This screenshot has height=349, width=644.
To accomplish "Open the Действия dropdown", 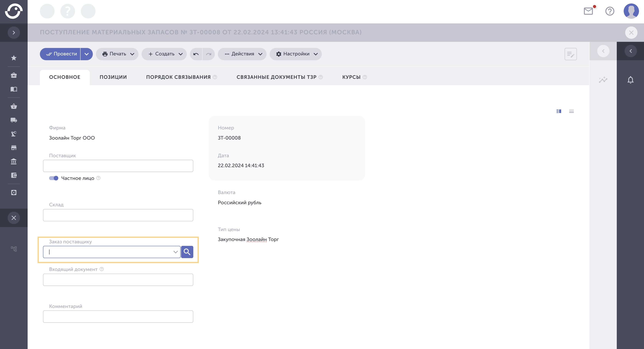I will tap(242, 54).
